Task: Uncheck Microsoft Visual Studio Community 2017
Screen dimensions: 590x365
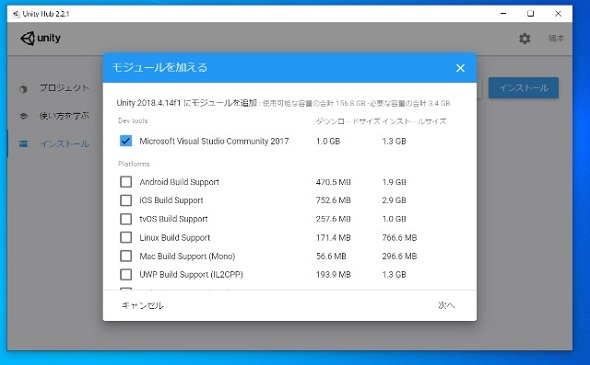Action: pos(126,141)
